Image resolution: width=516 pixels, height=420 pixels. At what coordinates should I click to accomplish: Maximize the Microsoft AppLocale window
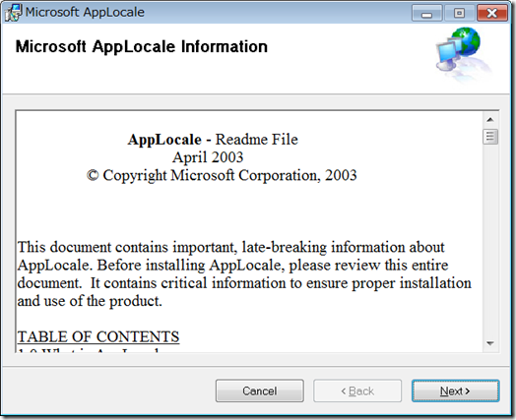(x=459, y=14)
